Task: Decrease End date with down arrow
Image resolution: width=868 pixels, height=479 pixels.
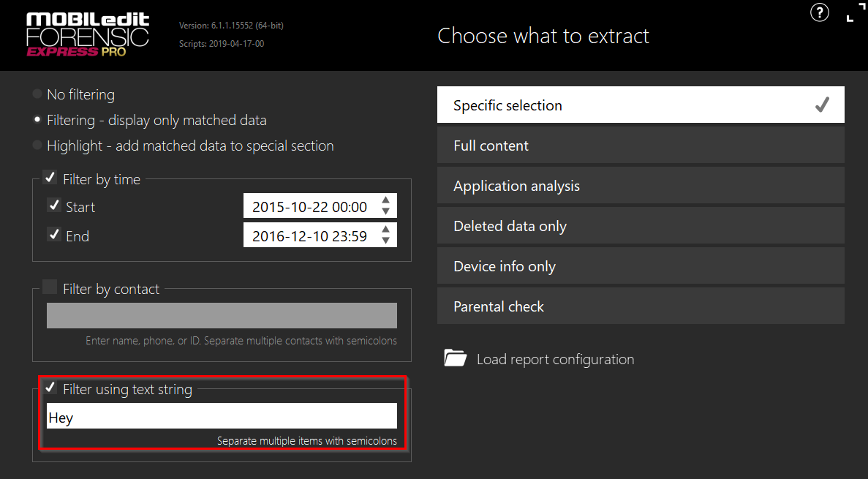Action: (x=386, y=241)
